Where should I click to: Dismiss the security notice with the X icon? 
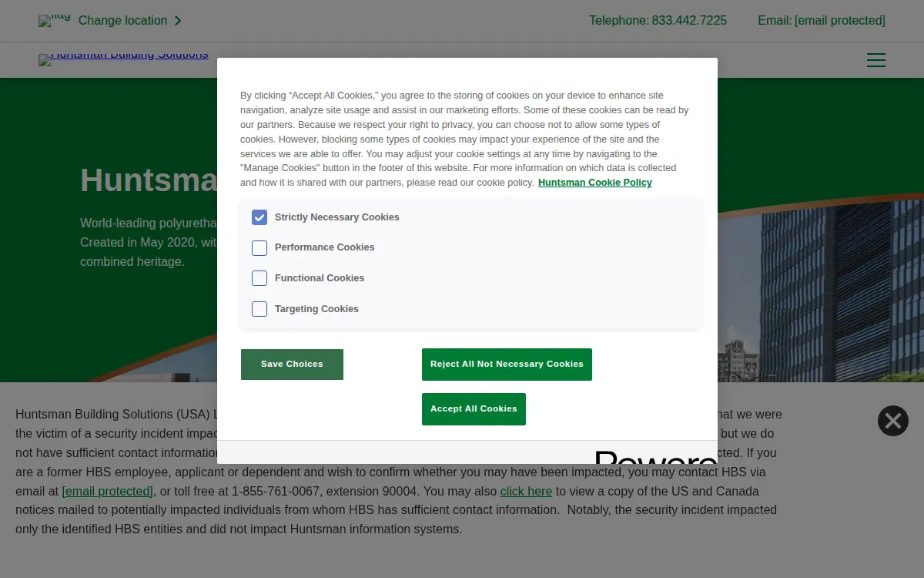click(x=893, y=421)
